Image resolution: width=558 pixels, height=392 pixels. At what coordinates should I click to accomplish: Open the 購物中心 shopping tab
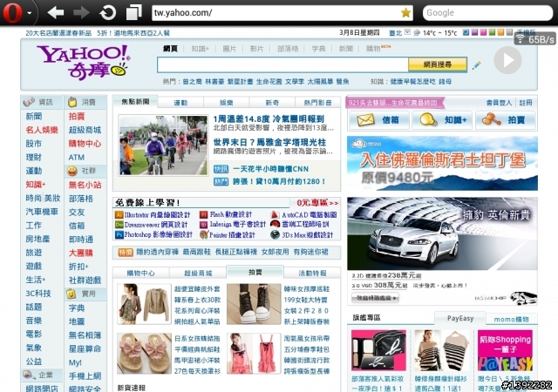[x=141, y=274]
